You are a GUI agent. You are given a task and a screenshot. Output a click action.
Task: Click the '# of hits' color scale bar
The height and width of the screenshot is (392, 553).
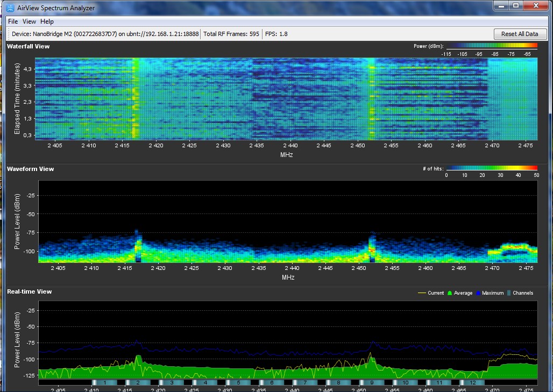pos(492,169)
